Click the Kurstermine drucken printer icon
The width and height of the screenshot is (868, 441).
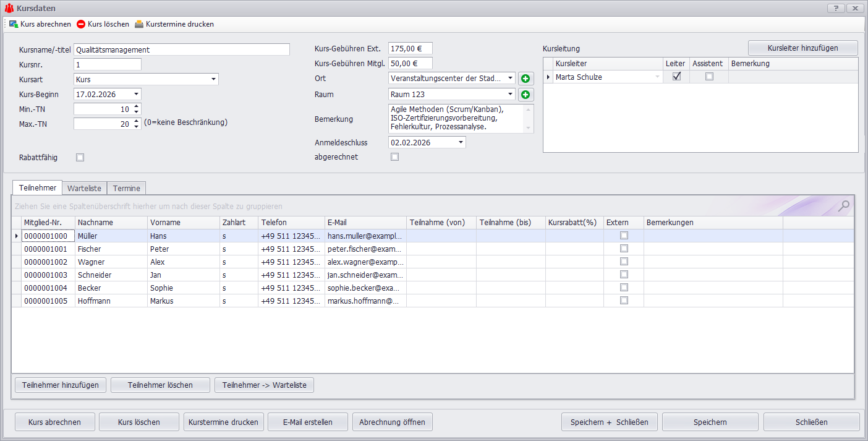[139, 24]
